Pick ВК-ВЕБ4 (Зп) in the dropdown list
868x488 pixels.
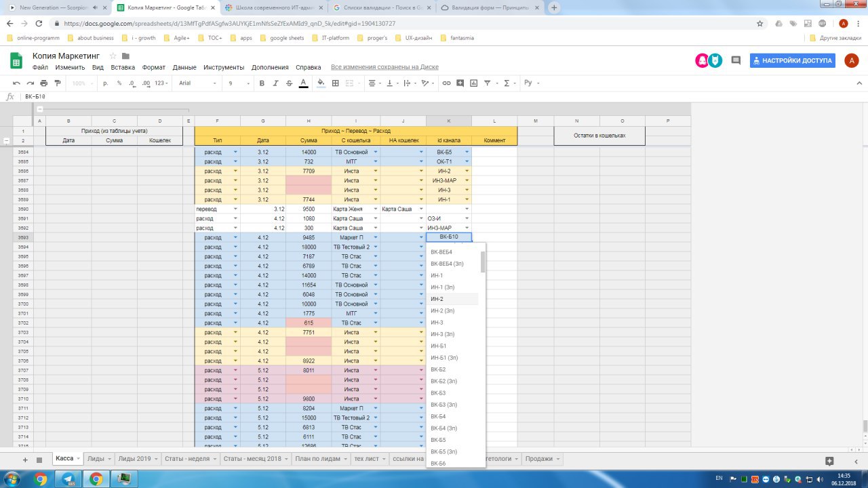click(x=453, y=264)
